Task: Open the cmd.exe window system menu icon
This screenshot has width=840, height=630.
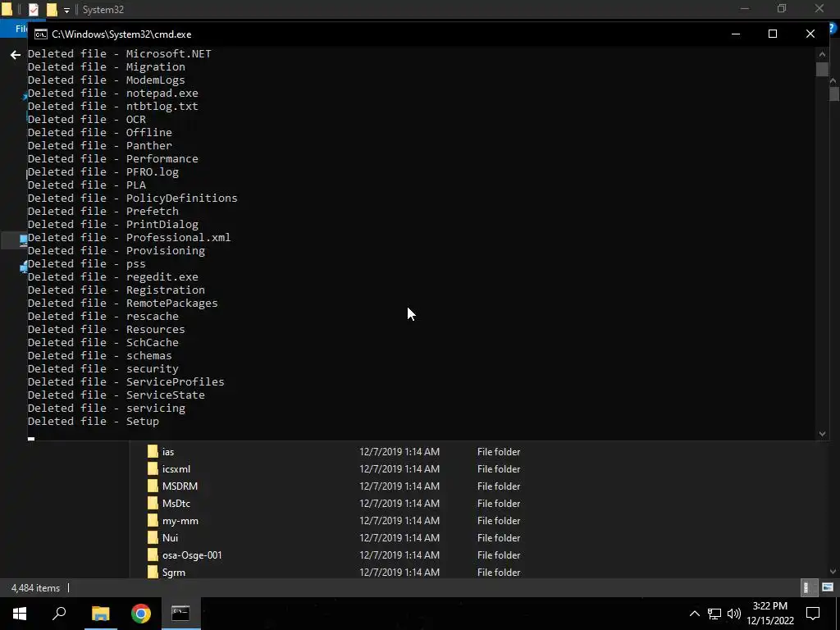Action: 41,34
